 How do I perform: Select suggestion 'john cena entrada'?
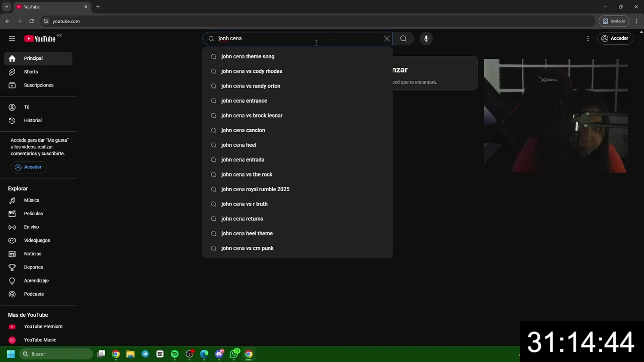297,160
